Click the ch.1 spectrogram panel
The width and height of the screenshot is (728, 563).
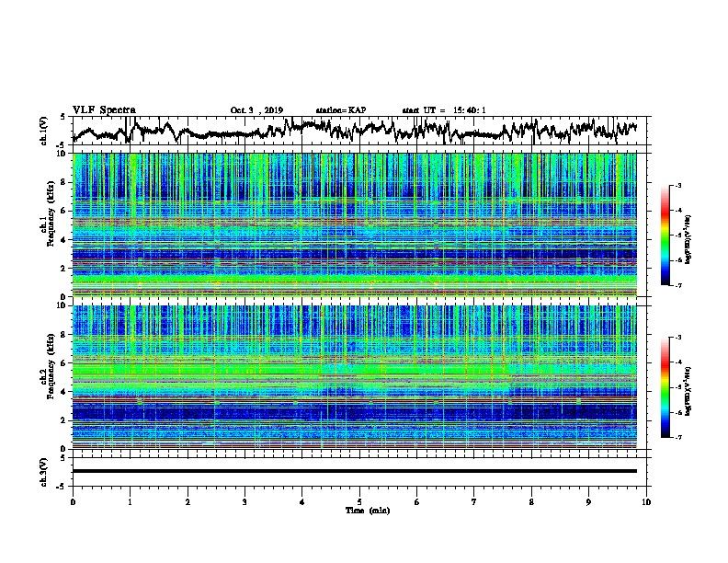click(x=355, y=224)
